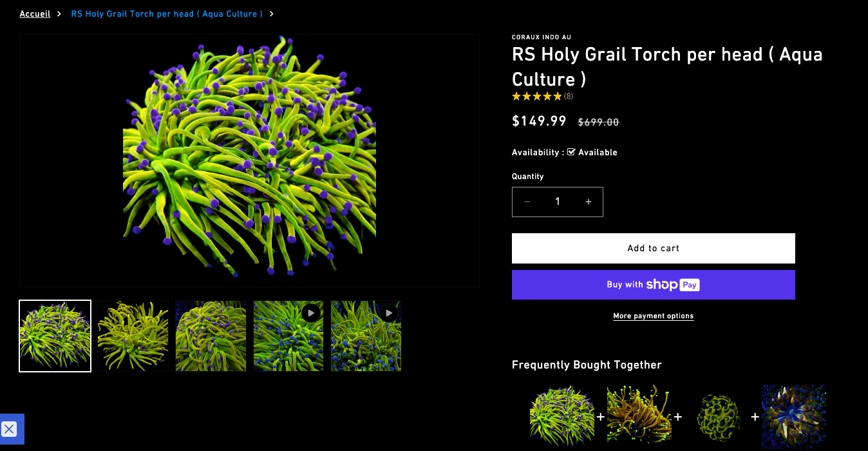Play the fifth thumbnail's video via play icon
868x451 pixels.
(x=388, y=312)
